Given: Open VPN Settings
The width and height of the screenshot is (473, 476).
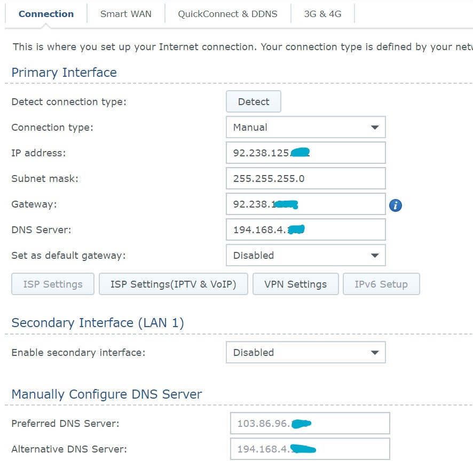Looking at the screenshot, I should 295,284.
